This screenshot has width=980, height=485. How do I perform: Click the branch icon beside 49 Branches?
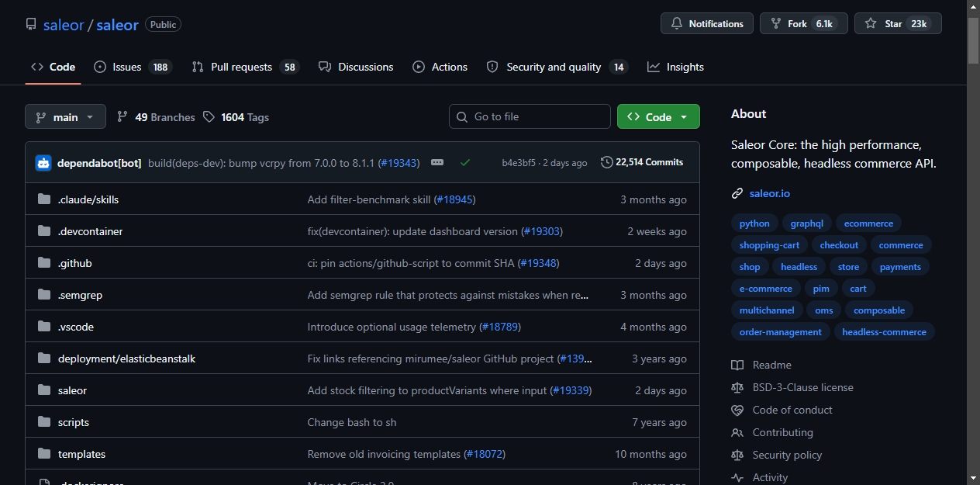point(122,117)
